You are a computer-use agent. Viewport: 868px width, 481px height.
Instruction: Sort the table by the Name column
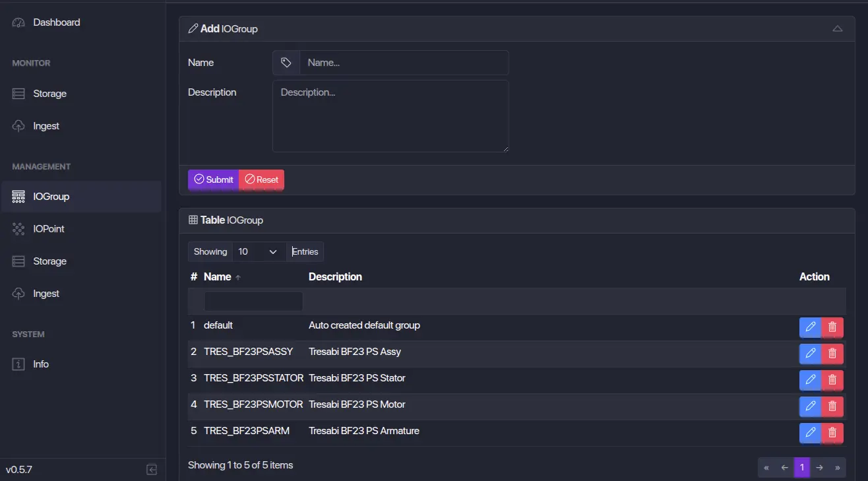coord(222,277)
